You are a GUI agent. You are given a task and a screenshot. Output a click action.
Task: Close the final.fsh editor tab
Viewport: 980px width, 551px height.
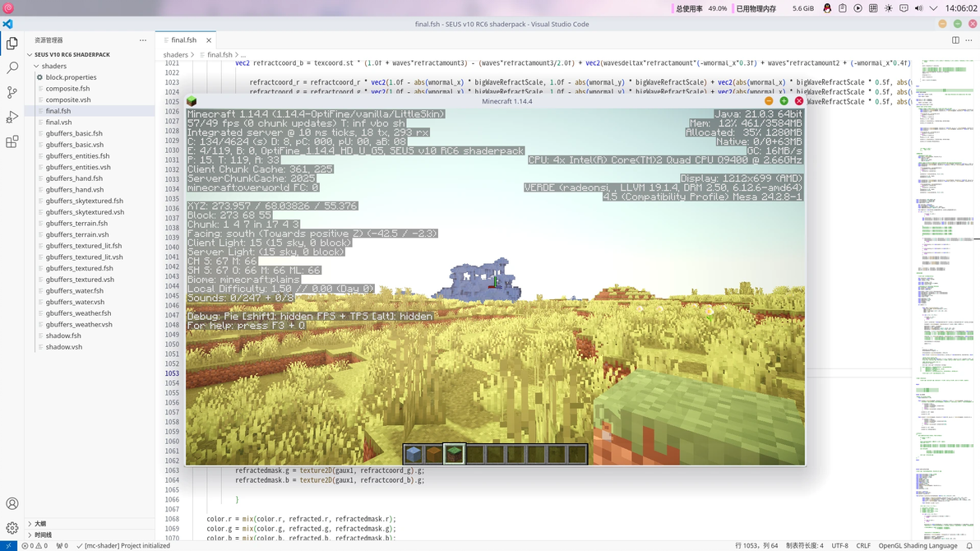coord(209,40)
